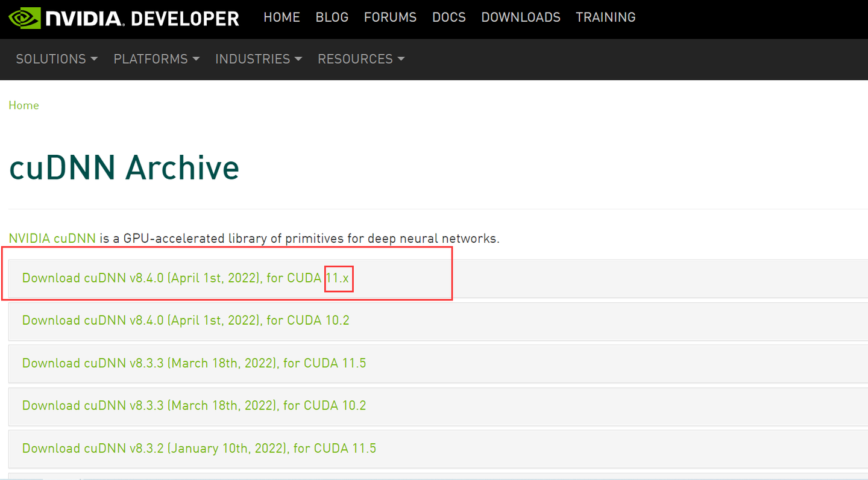Open the DOCS navigation item
Image resolution: width=868 pixels, height=480 pixels.
[448, 17]
